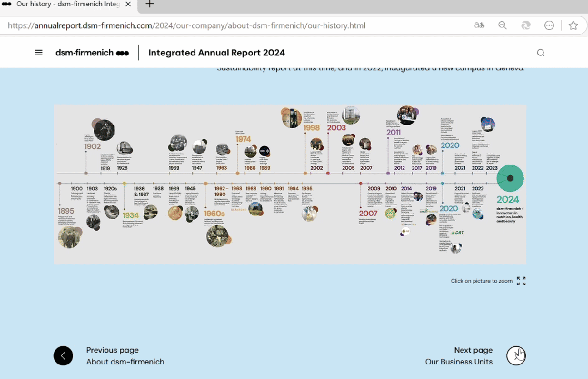Click the Edge swirl icon in address bar
The image size is (588, 379).
526,26
